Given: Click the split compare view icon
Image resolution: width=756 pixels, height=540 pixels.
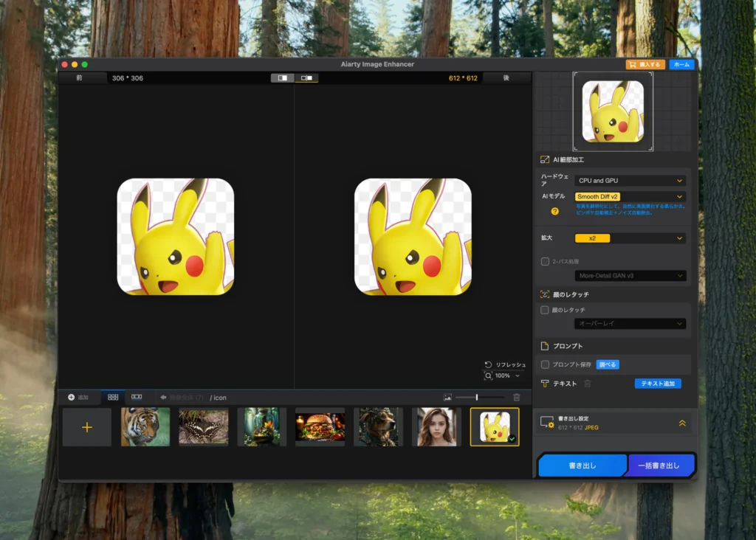Looking at the screenshot, I should (x=282, y=78).
